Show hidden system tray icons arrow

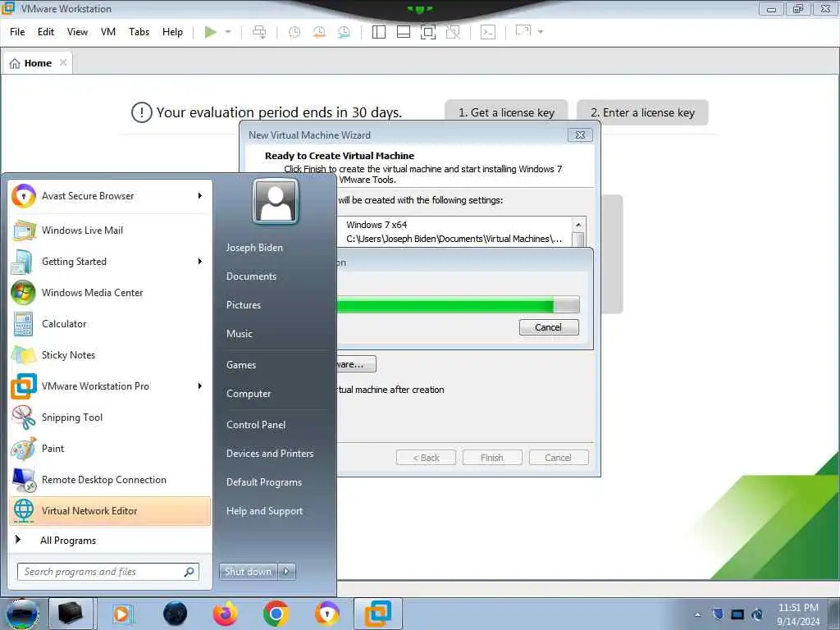pos(697,614)
